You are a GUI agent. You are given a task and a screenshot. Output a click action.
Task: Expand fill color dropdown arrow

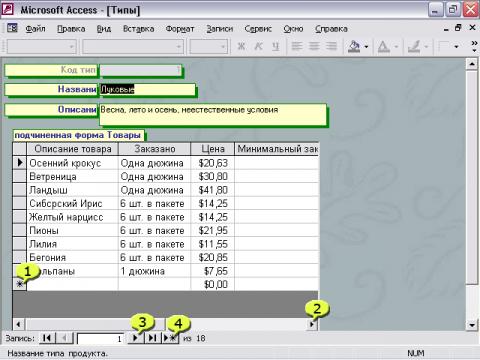tap(366, 47)
